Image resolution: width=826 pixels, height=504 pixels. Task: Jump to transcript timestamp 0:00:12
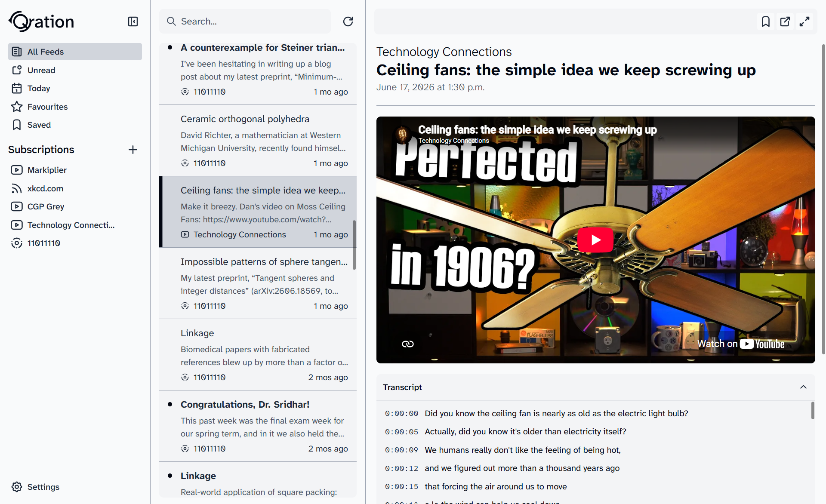pos(401,468)
